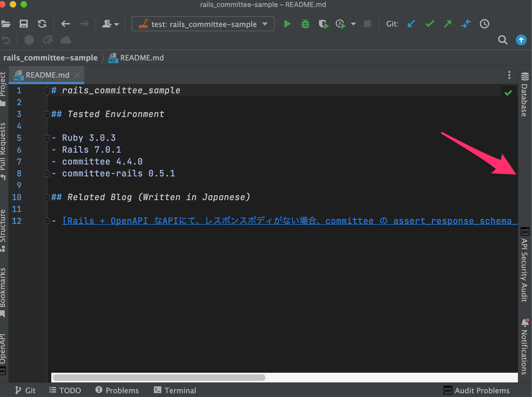Open the Project tool window
The width and height of the screenshot is (532, 397).
pyautogui.click(x=4, y=90)
